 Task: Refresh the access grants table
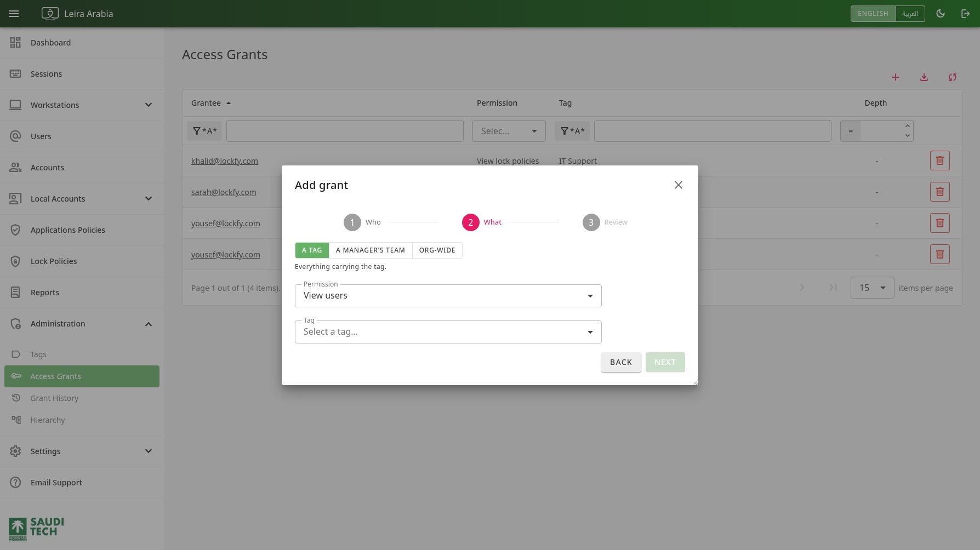[x=953, y=77]
